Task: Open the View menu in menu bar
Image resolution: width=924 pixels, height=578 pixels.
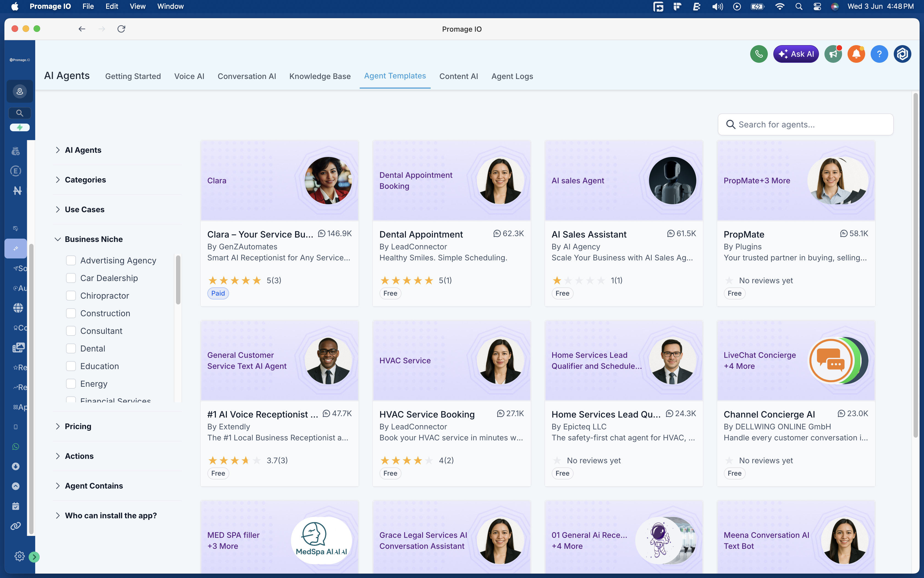Action: click(137, 7)
